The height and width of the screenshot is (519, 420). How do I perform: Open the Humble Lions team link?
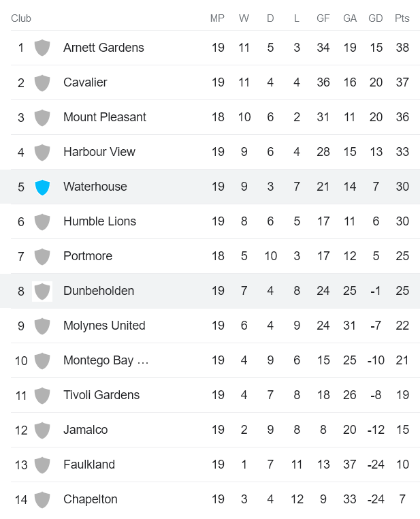(x=99, y=221)
